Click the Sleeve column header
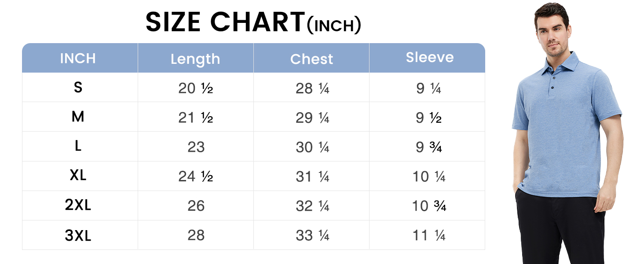Screen dimensions: 644x264 coord(430,57)
